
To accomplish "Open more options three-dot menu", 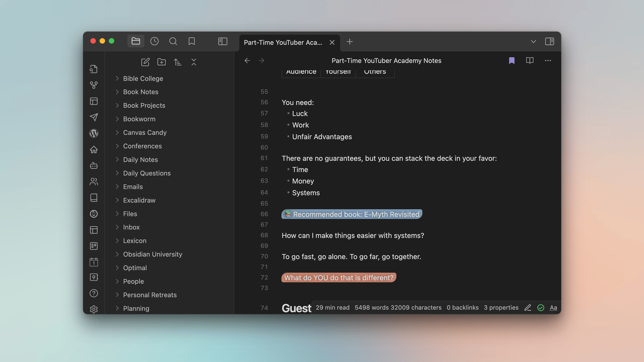I will click(x=548, y=61).
